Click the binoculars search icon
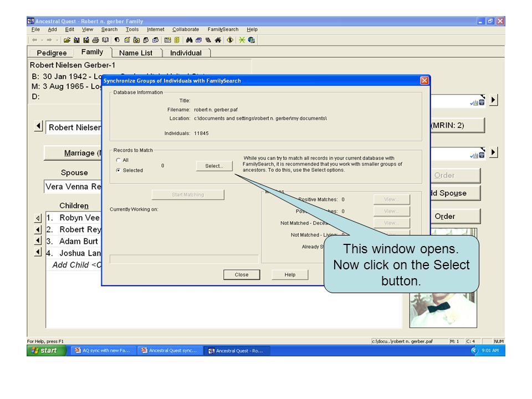Viewport: 532px width, 399px height. [x=190, y=40]
